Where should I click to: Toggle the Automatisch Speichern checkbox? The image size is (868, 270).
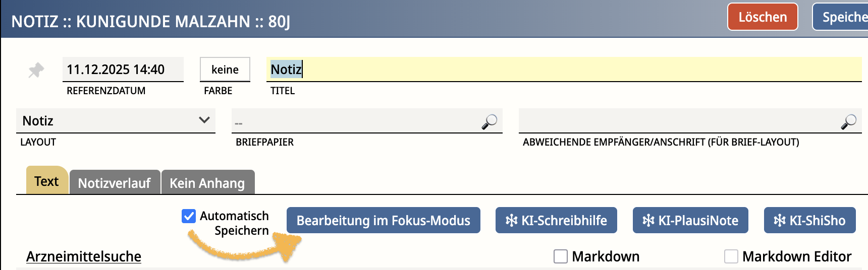pyautogui.click(x=189, y=216)
